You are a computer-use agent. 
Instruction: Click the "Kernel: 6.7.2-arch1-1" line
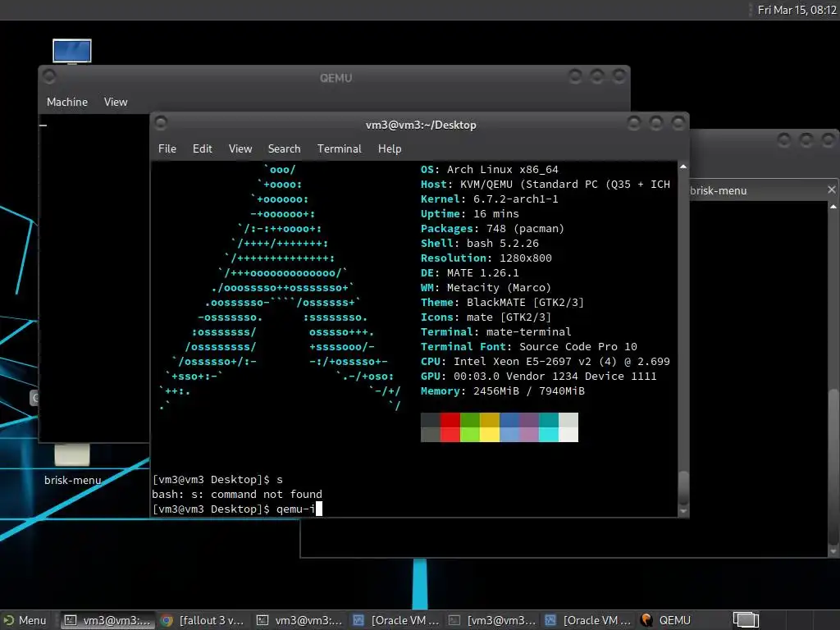pos(489,199)
